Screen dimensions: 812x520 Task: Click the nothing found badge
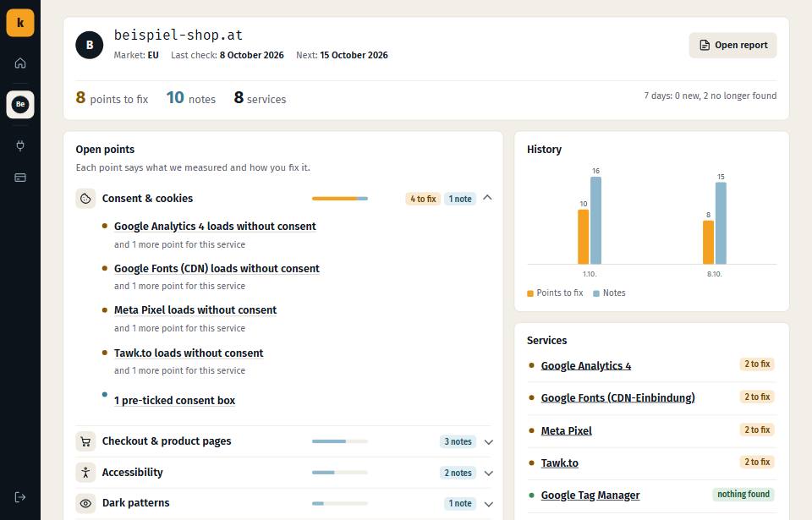tap(743, 494)
